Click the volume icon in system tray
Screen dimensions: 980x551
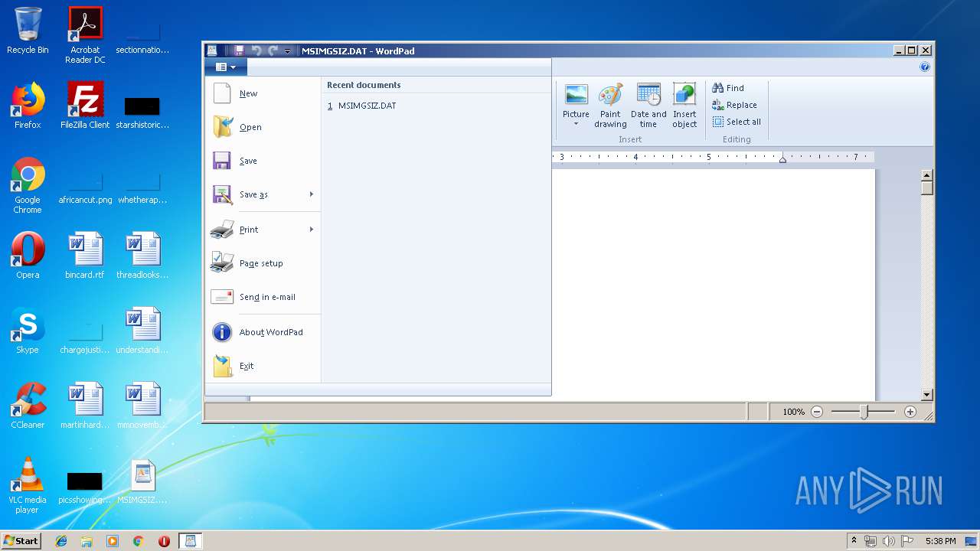coord(889,541)
